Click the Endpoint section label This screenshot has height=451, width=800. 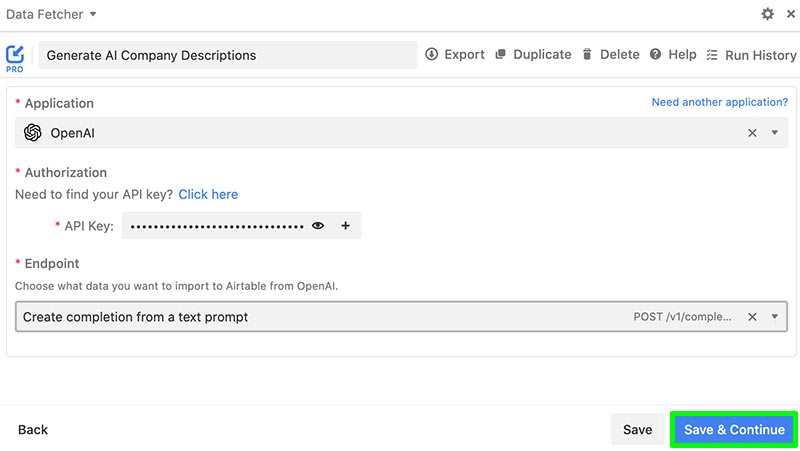click(52, 263)
